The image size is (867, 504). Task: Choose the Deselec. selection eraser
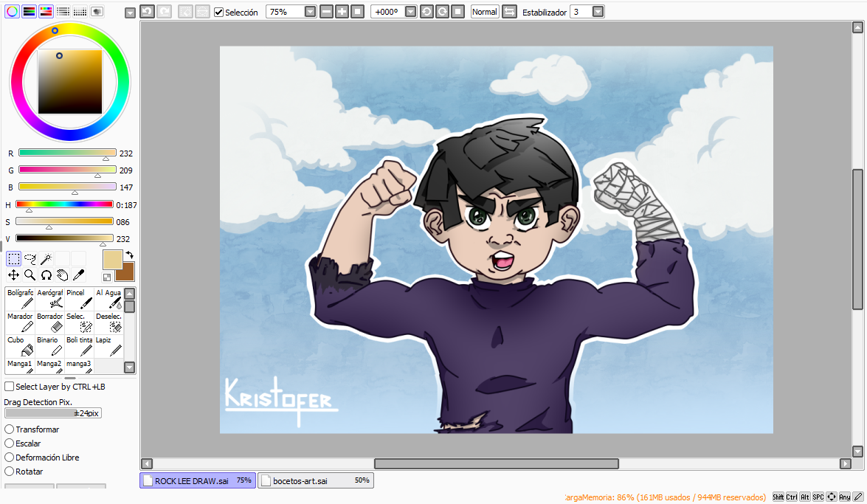(x=108, y=322)
